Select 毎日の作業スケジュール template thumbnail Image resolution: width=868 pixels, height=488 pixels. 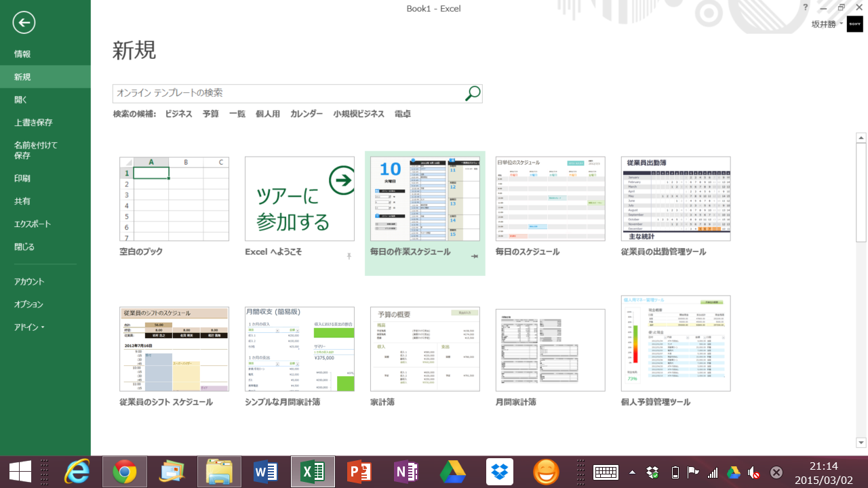[x=425, y=199]
